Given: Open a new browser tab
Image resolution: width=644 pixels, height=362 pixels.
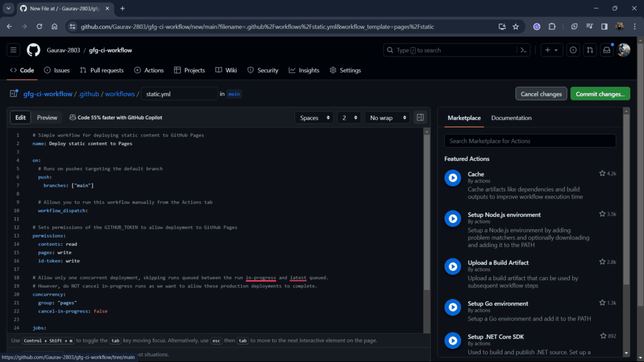Looking at the screenshot, I should click(123, 8).
